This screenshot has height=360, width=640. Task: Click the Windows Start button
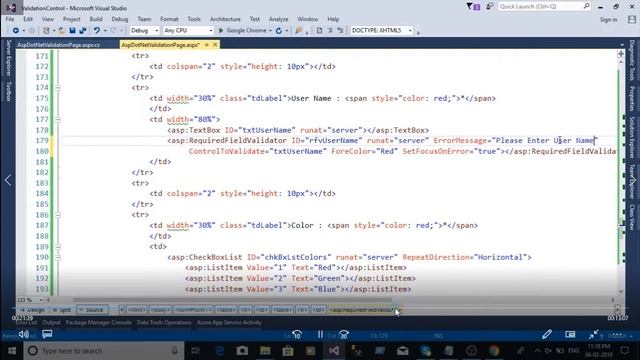(12, 351)
